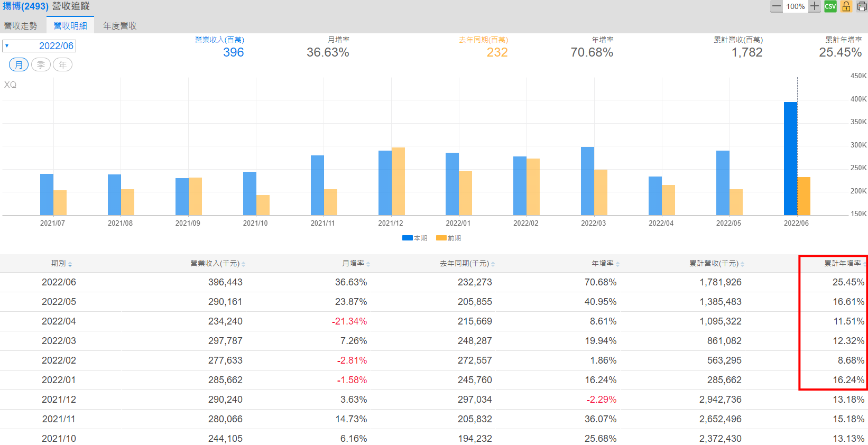Toggle the orange 前期 legend swatch
The image size is (868, 445).
click(x=441, y=238)
